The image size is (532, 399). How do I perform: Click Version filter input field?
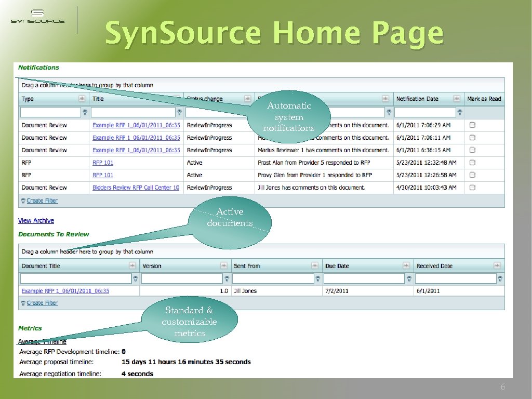click(x=182, y=278)
